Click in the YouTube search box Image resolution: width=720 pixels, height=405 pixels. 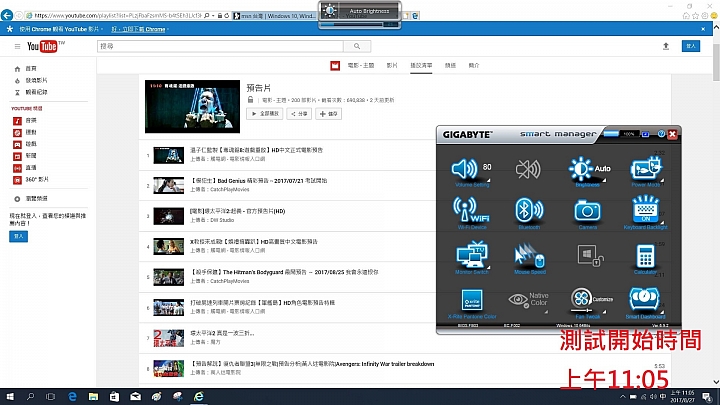click(x=220, y=46)
